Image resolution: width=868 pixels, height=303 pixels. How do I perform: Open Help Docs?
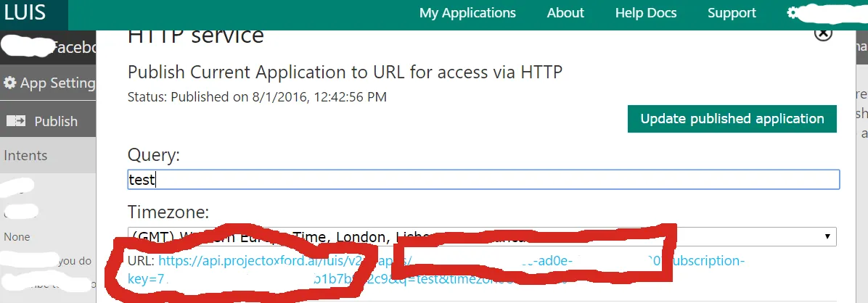[645, 13]
